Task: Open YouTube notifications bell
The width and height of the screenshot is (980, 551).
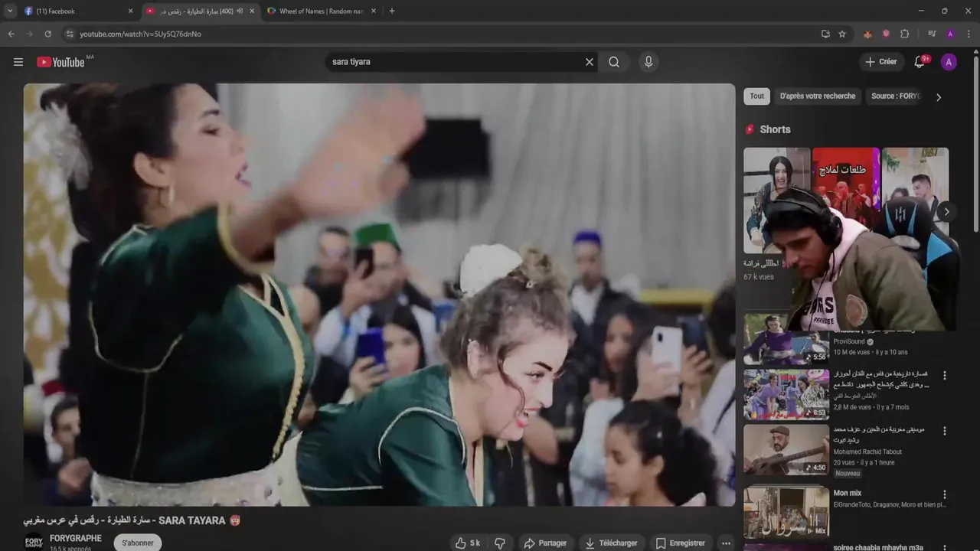Action: [x=920, y=62]
